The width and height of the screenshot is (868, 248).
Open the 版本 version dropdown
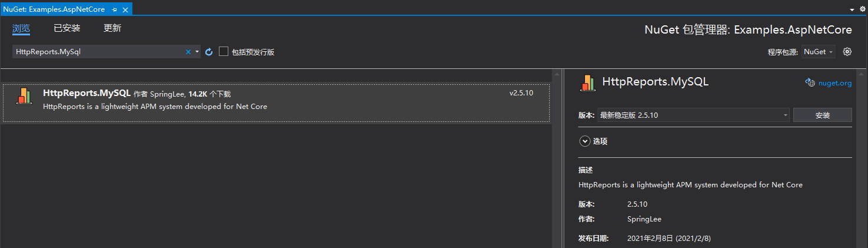tap(693, 115)
